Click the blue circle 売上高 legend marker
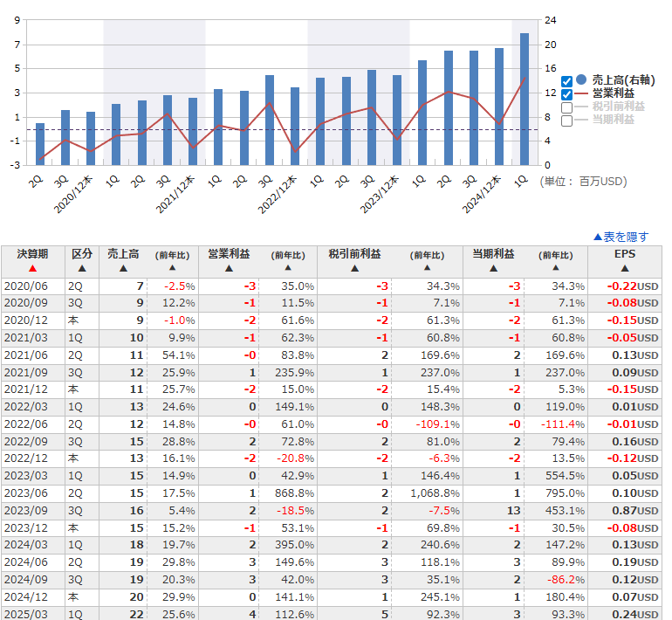This screenshot has width=672, height=620. [581, 79]
